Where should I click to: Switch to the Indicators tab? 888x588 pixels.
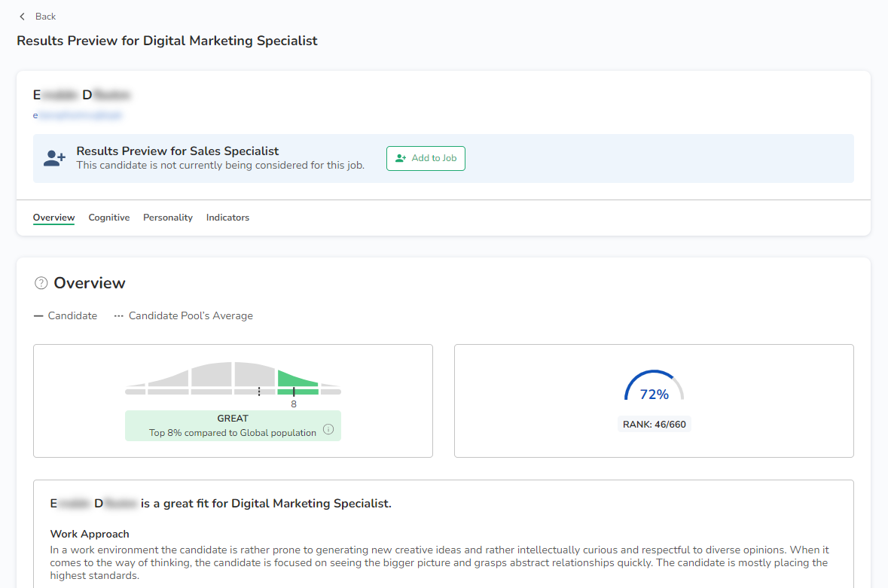[227, 218]
